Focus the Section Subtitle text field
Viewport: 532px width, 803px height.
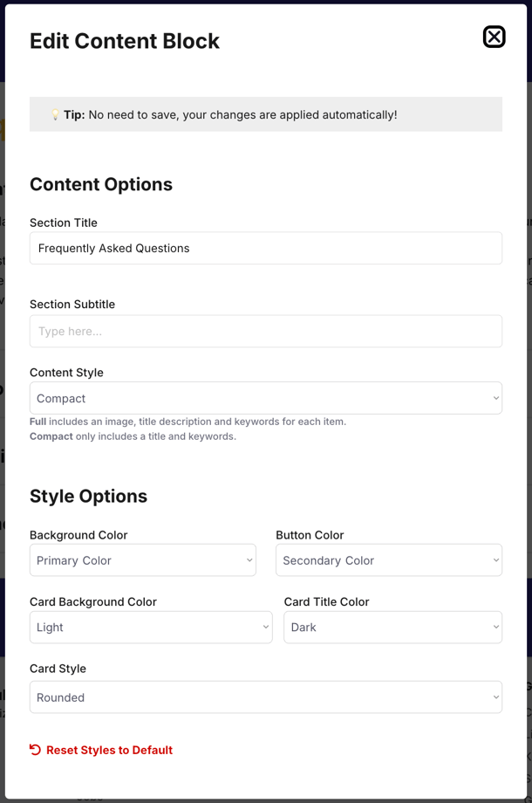coord(266,332)
